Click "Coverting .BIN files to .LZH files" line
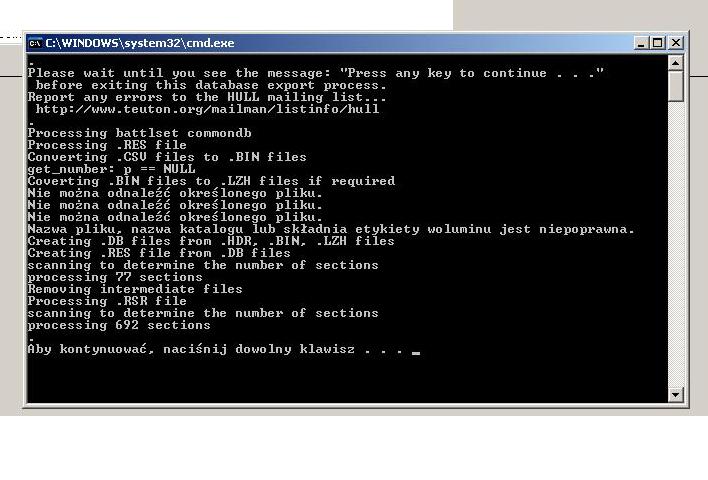The image size is (708, 480). pyautogui.click(x=211, y=181)
